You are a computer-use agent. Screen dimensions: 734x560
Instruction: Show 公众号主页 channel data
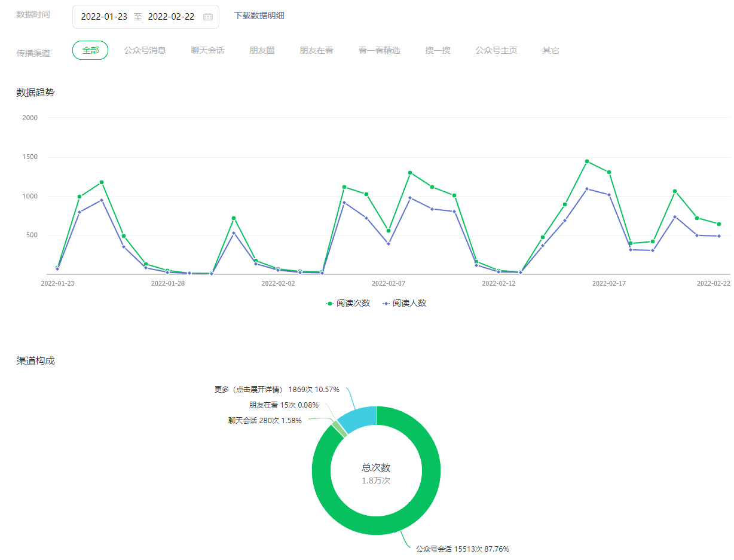(x=496, y=50)
